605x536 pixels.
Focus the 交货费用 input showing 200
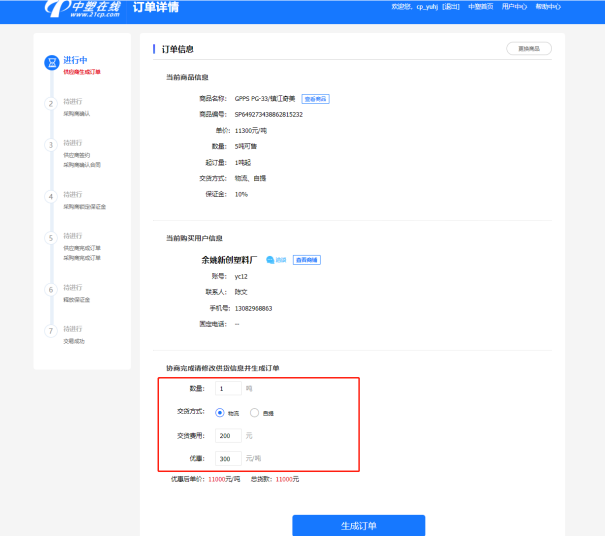[x=228, y=436]
